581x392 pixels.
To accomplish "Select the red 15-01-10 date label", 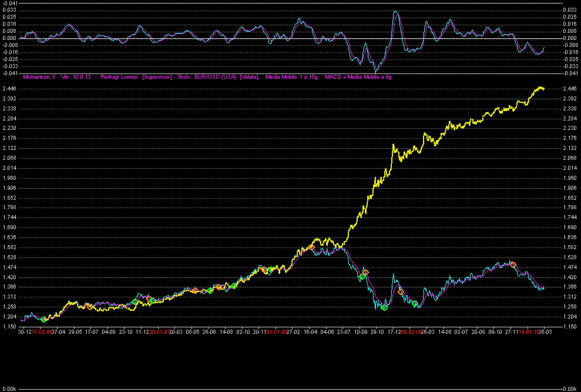I will (x=528, y=332).
